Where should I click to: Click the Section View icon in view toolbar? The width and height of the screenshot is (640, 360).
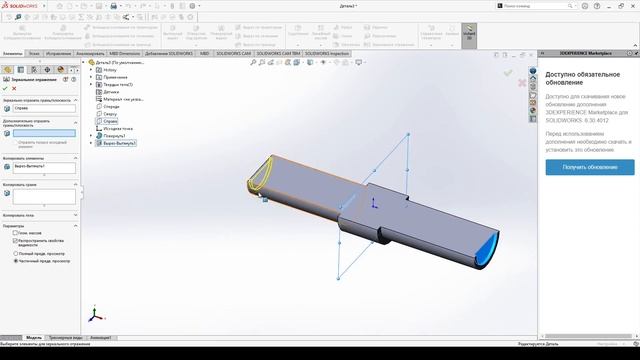[x=288, y=62]
